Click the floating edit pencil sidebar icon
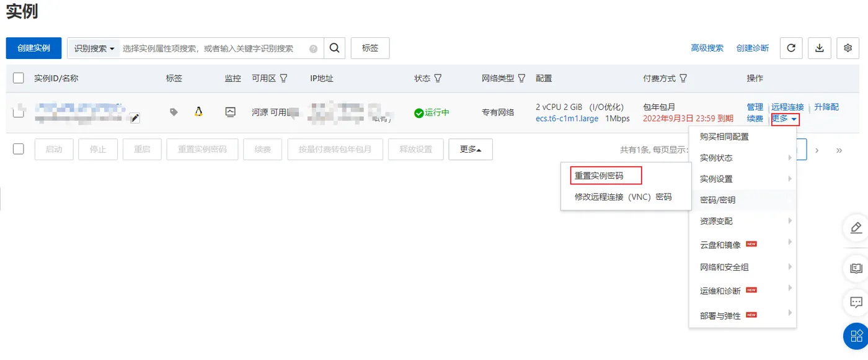This screenshot has width=868, height=360. tap(856, 227)
